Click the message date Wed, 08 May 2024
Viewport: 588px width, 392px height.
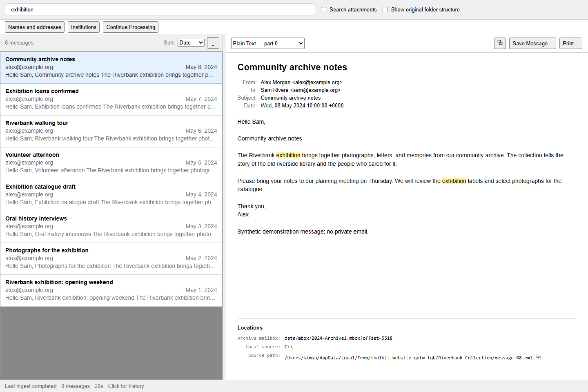pos(302,105)
